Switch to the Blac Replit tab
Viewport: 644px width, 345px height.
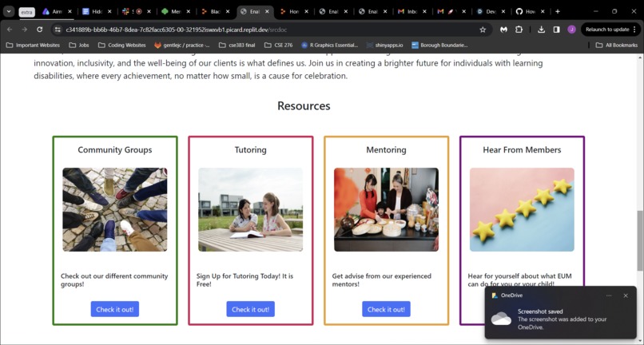tap(215, 11)
